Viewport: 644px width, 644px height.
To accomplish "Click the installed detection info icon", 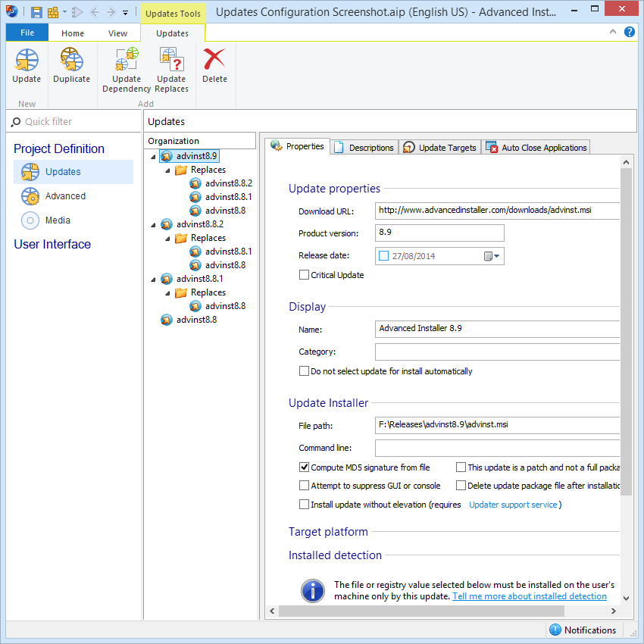I will tap(313, 591).
